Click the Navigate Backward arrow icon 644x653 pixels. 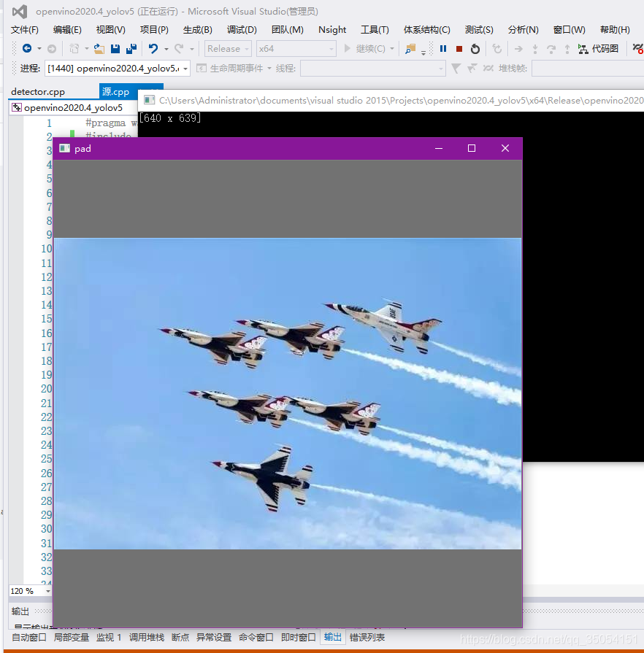coord(27,49)
